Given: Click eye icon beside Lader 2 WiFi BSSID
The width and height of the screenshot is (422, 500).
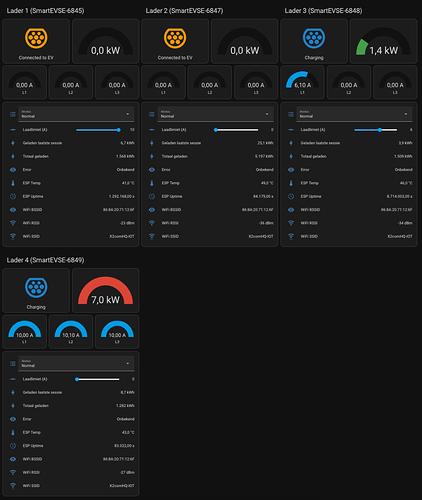Looking at the screenshot, I should (x=152, y=210).
